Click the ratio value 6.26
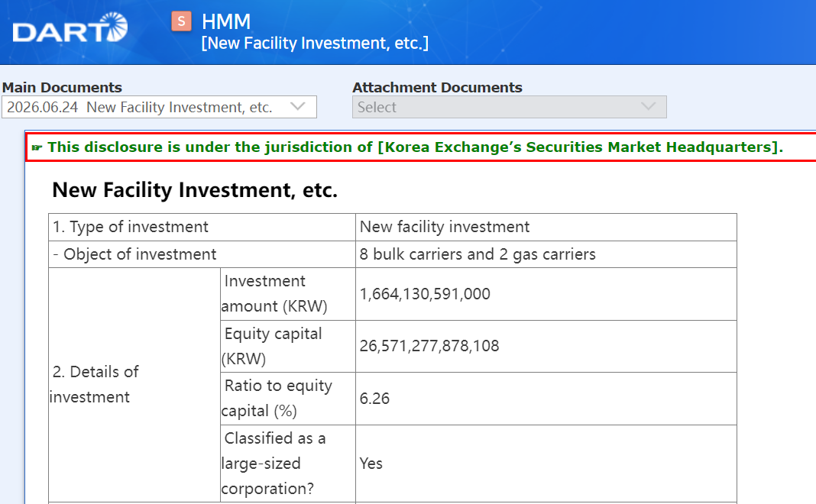816x504 pixels. (x=374, y=399)
